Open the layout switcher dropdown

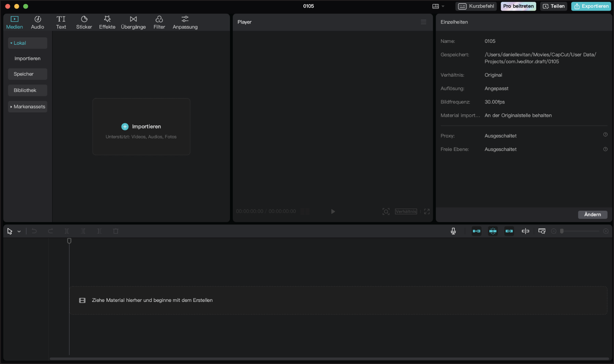tap(438, 6)
